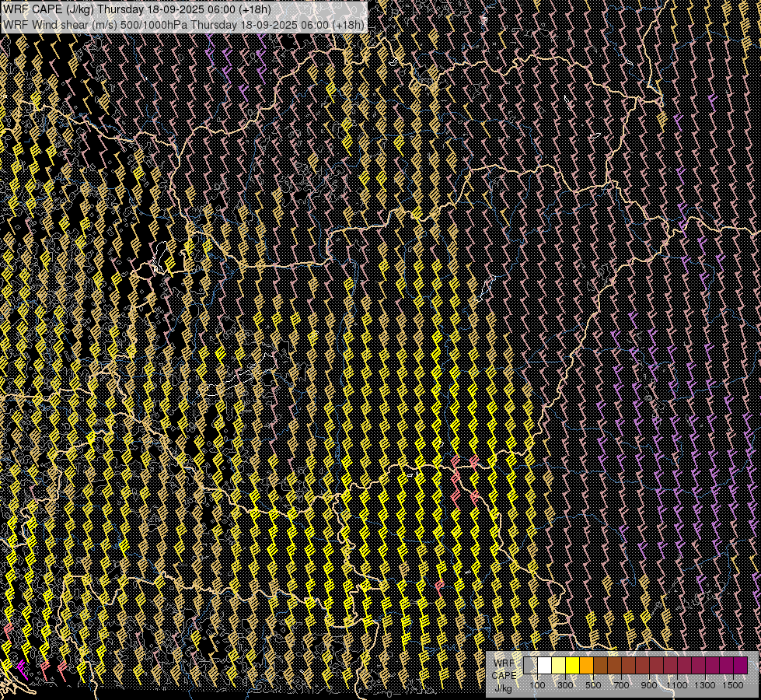The height and width of the screenshot is (700, 761).
Task: Select the 500 value under the colorbar
Action: pos(594,685)
